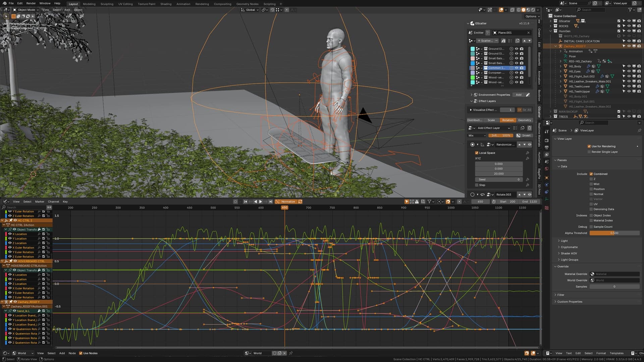The height and width of the screenshot is (362, 644).
Task: Click the Use Preview Range clock icon
Action: click(494, 201)
